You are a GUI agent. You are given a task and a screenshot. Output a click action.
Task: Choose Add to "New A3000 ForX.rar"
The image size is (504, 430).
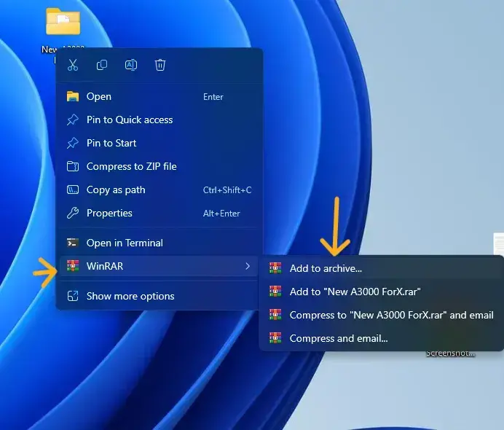(355, 292)
